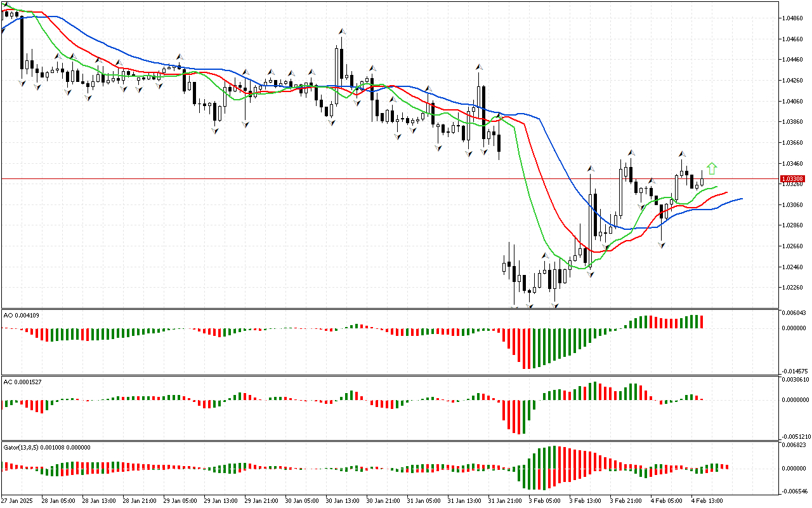Select the AC zero level 0.0000000

[796, 400]
